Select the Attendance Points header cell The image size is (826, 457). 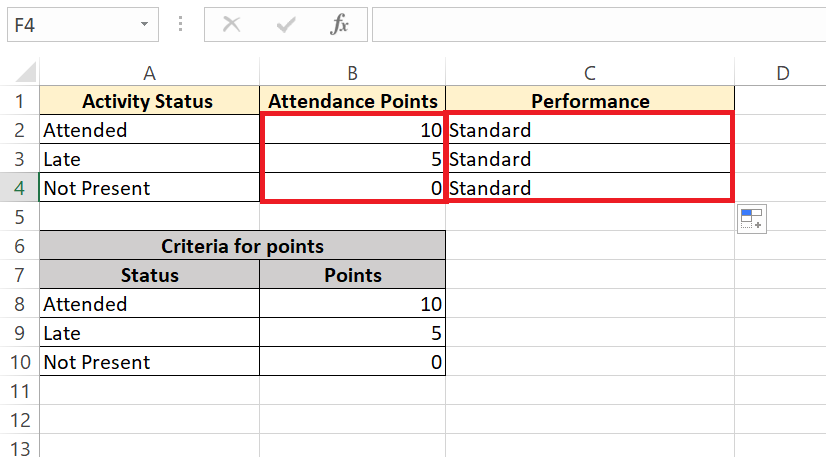pos(352,101)
